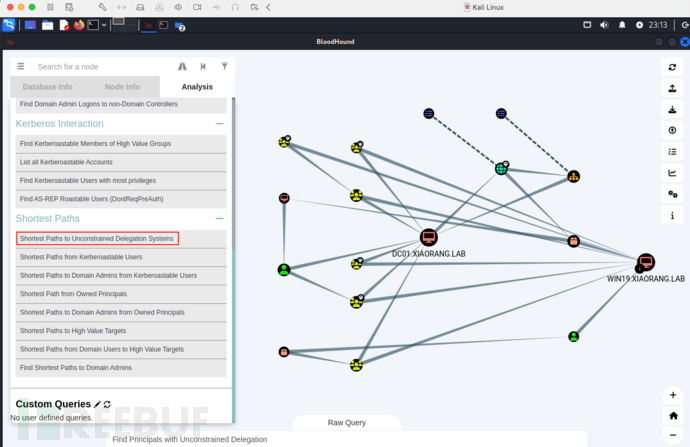Click the 23:13 clock in the panel
Viewport: 690px width, 447px height.
pos(657,25)
